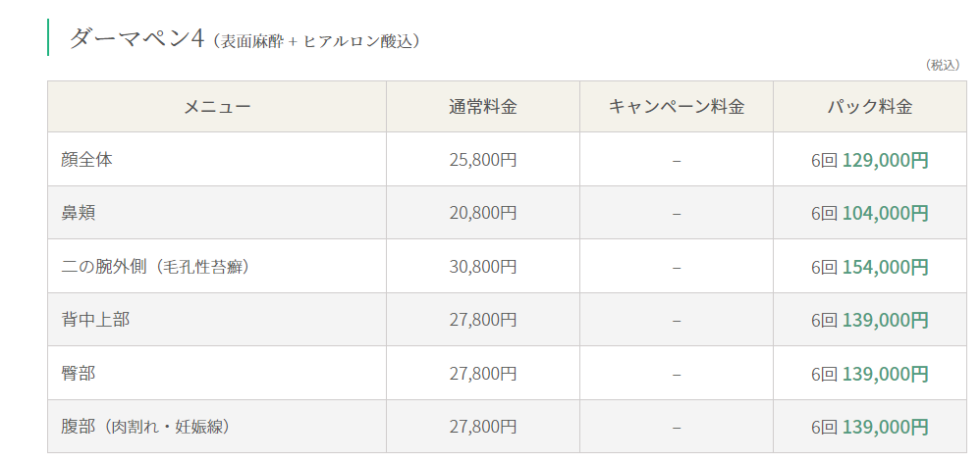Select the 6回 154,000円 pack price
Image resolution: width=980 pixels, height=463 pixels.
(870, 267)
